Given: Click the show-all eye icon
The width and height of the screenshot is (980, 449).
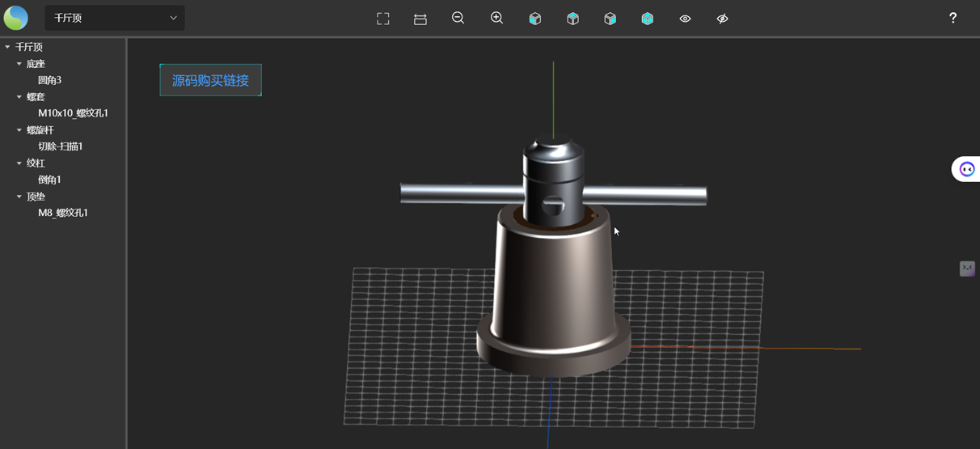Looking at the screenshot, I should (x=685, y=19).
